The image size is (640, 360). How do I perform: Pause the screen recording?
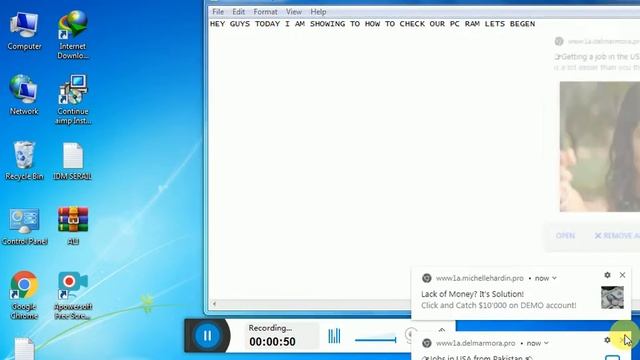[207, 336]
